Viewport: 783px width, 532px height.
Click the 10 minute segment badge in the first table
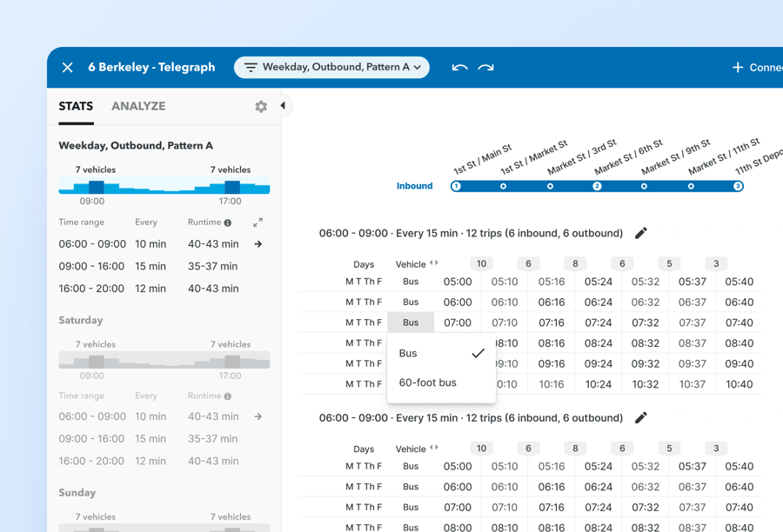pyautogui.click(x=481, y=263)
